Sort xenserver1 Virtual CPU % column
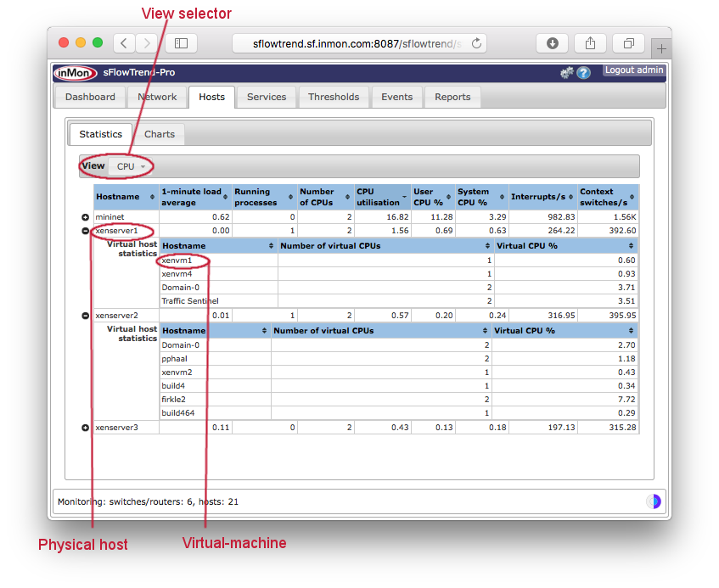 click(565, 246)
